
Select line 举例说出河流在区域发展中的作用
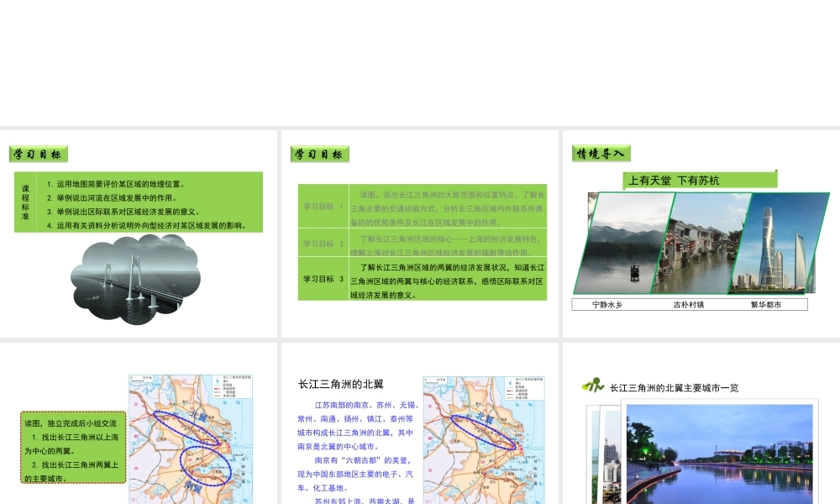[x=112, y=198]
